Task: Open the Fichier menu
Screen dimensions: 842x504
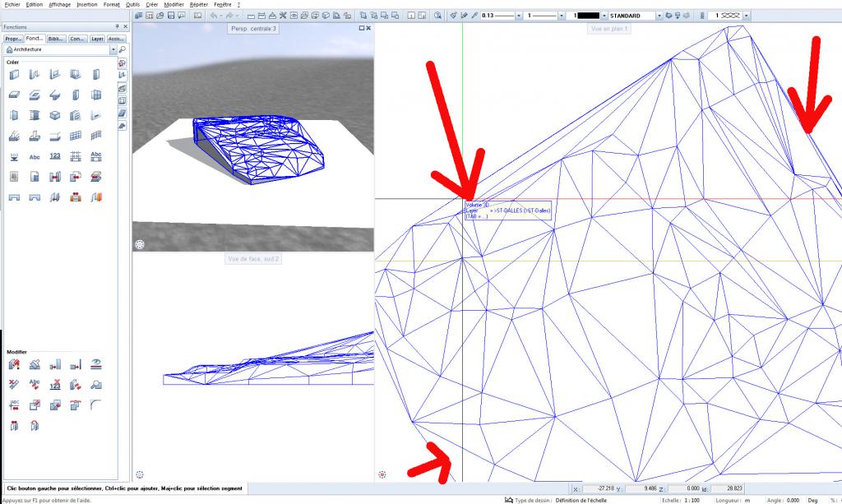Action: pyautogui.click(x=12, y=4)
